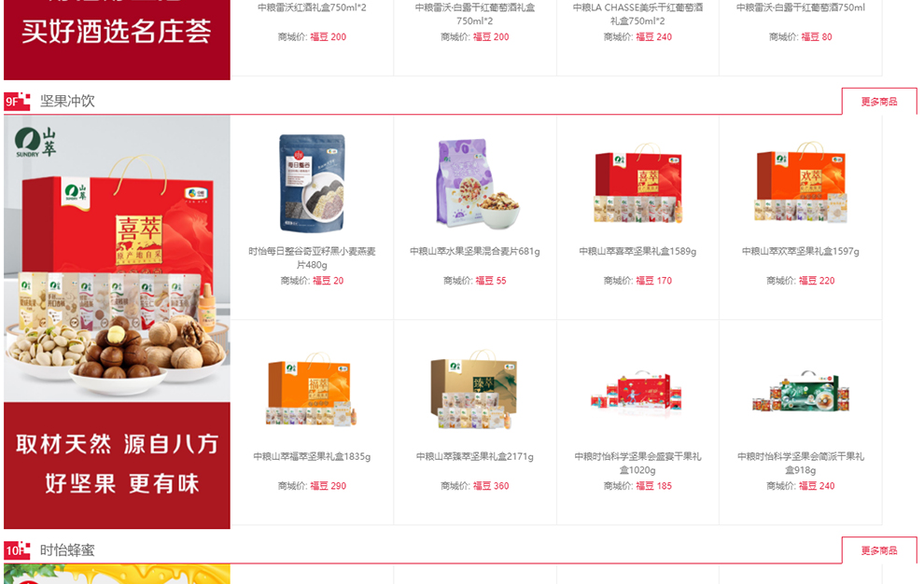Click 中粮山萃福萃坚果礼盒1835g title link
Screen dimensions: 924x584
pos(312,457)
